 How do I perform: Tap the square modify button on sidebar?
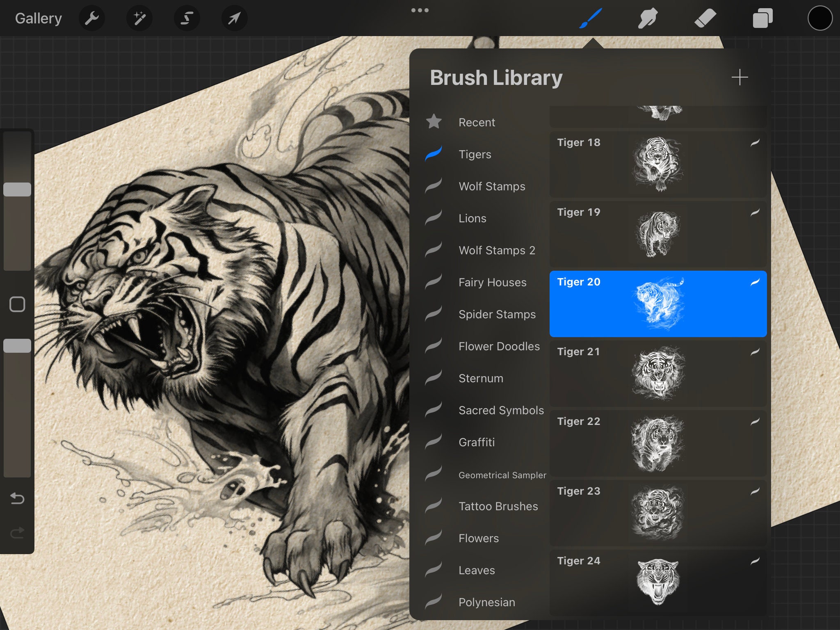(x=17, y=304)
